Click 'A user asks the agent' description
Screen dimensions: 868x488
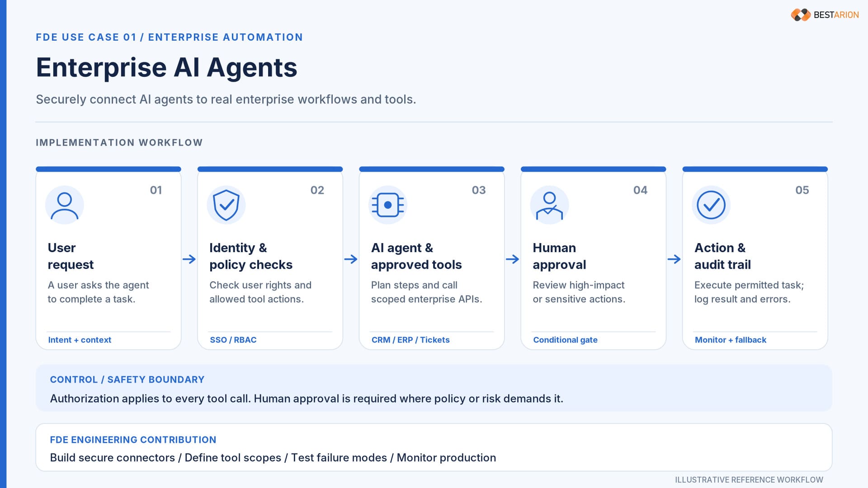point(98,292)
